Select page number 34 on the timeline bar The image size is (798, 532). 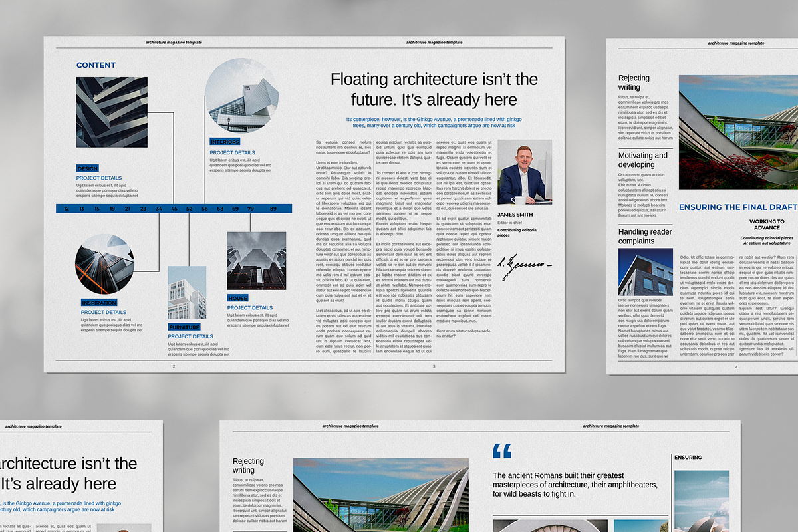click(158, 208)
